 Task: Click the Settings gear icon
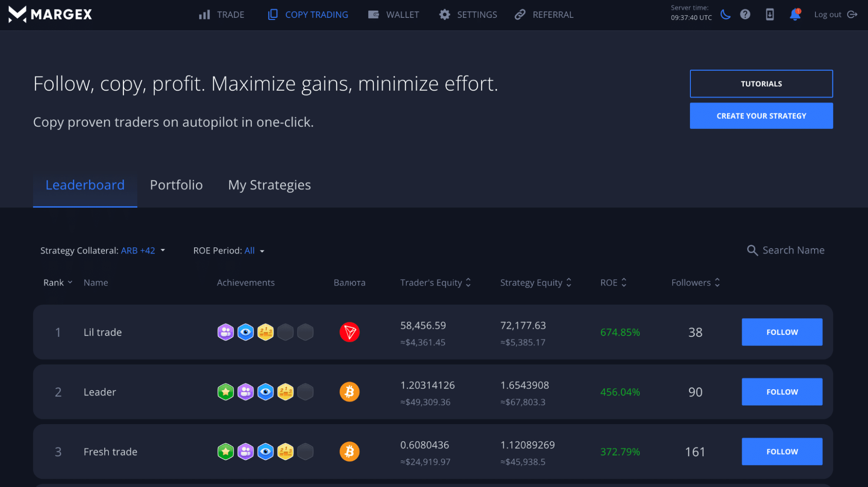click(x=444, y=14)
